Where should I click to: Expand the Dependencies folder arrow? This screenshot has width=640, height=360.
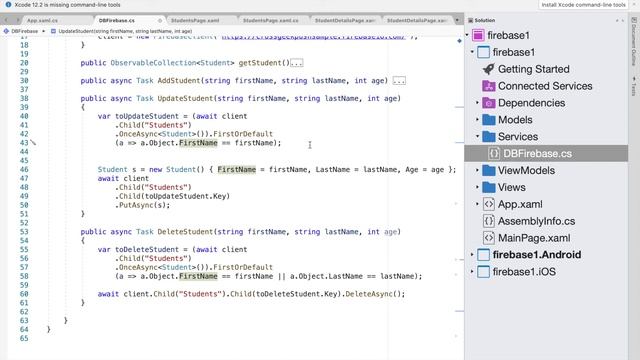click(477, 103)
